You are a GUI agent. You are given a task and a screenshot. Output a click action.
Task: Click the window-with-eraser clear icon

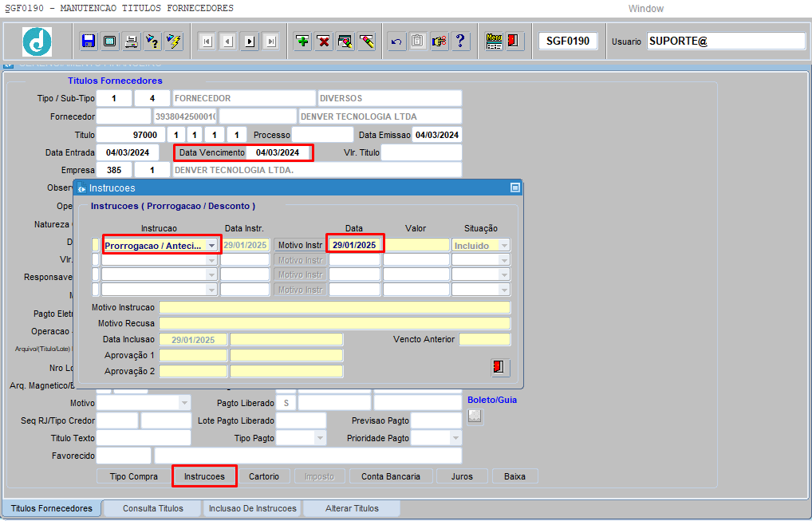pyautogui.click(x=345, y=41)
